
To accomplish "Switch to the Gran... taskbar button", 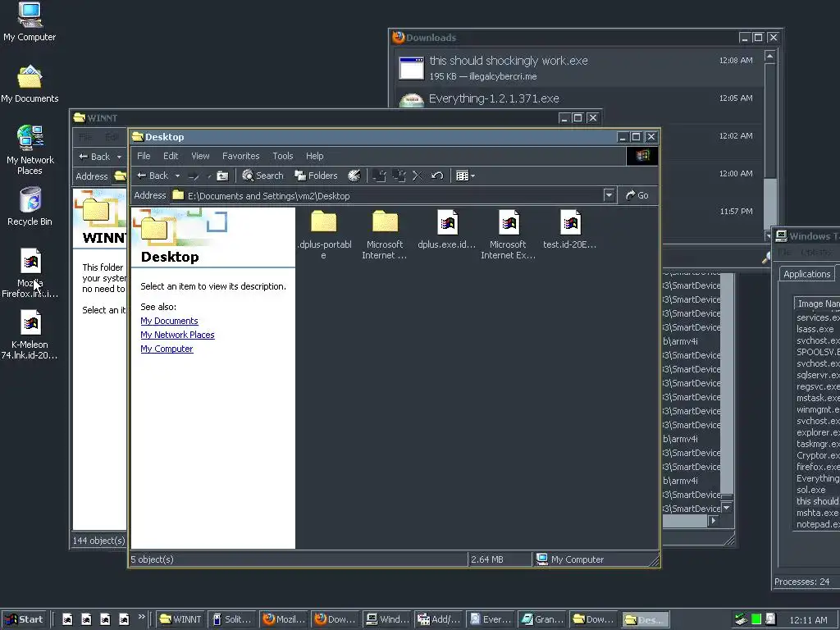I will (542, 619).
